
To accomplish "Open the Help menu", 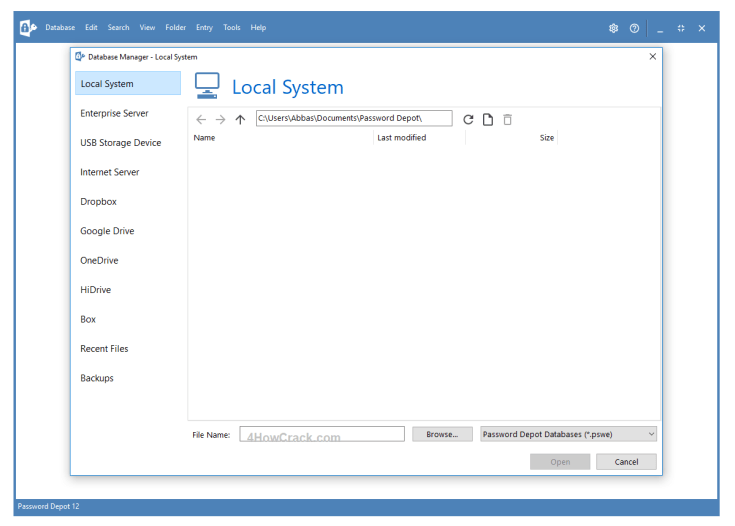I will pyautogui.click(x=258, y=28).
